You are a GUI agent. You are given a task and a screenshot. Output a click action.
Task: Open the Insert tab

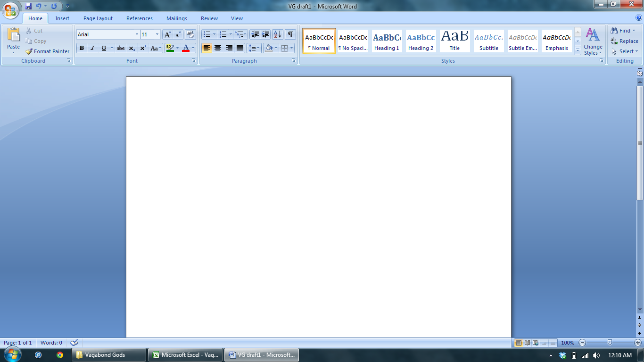pos(62,18)
